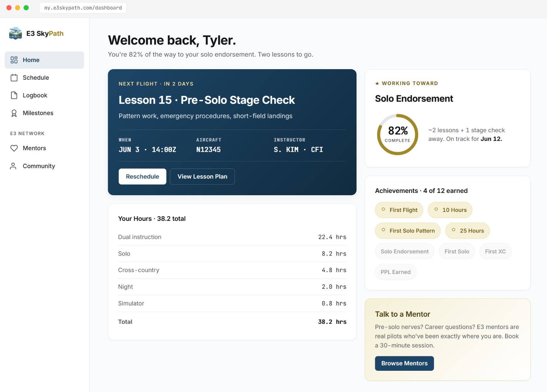This screenshot has height=392, width=547.
Task: Select Mentors under E3 Network
Action: point(44,148)
